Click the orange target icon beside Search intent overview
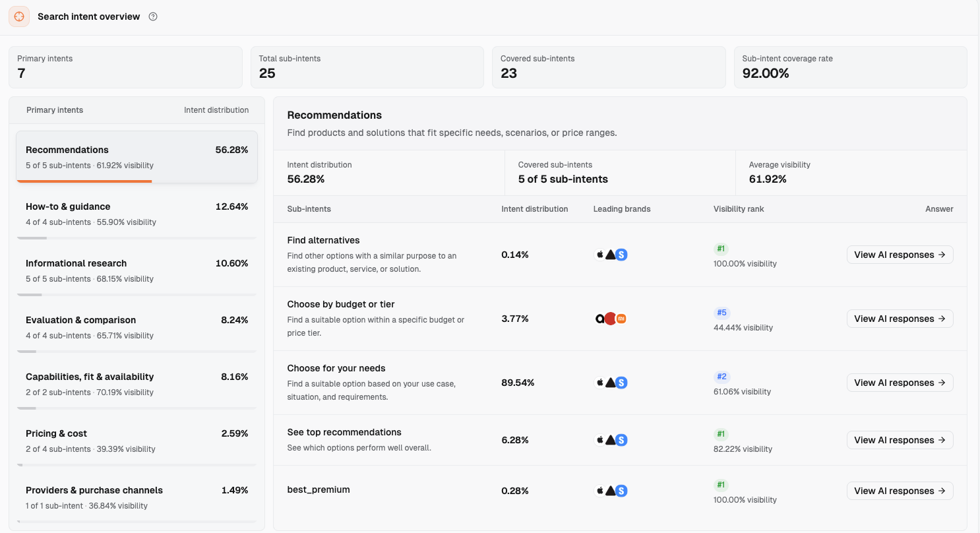Image resolution: width=980 pixels, height=533 pixels. tap(19, 16)
